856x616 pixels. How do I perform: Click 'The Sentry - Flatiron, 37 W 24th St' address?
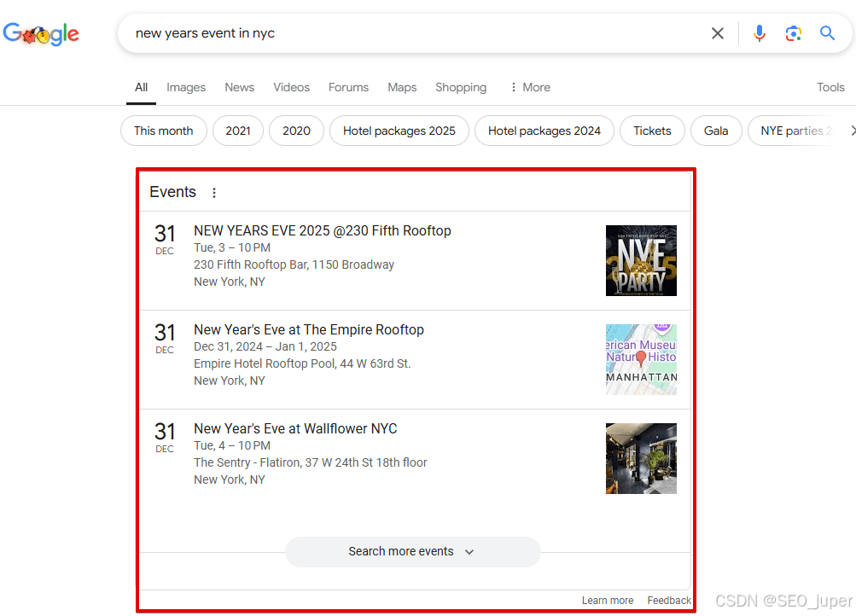310,462
